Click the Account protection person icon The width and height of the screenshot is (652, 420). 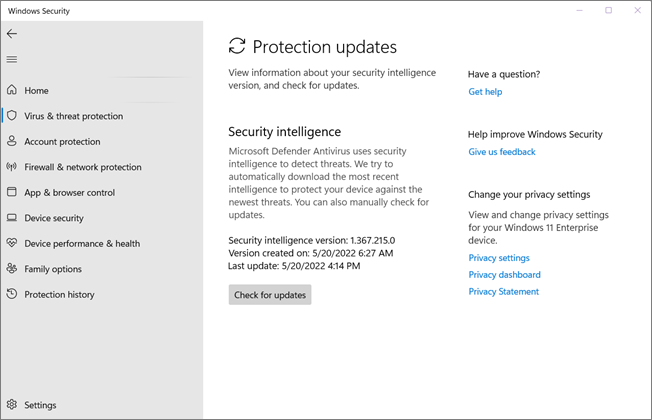(x=12, y=142)
